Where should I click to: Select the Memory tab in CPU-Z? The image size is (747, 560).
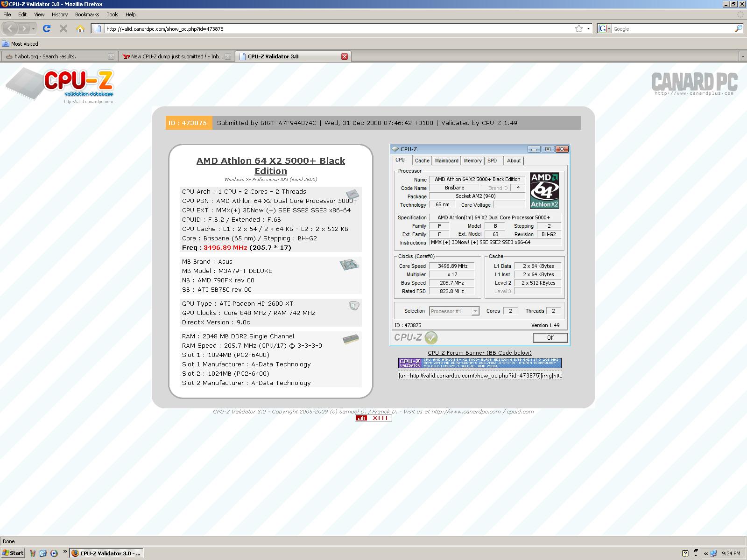point(472,161)
